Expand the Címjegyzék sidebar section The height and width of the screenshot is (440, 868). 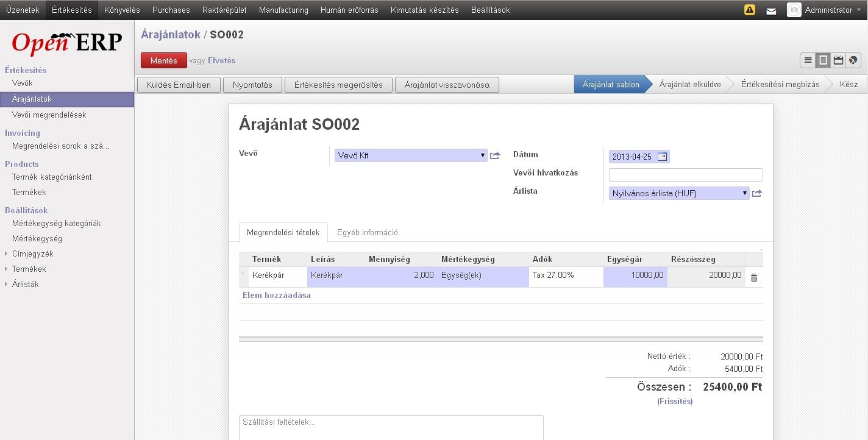pyautogui.click(x=32, y=254)
